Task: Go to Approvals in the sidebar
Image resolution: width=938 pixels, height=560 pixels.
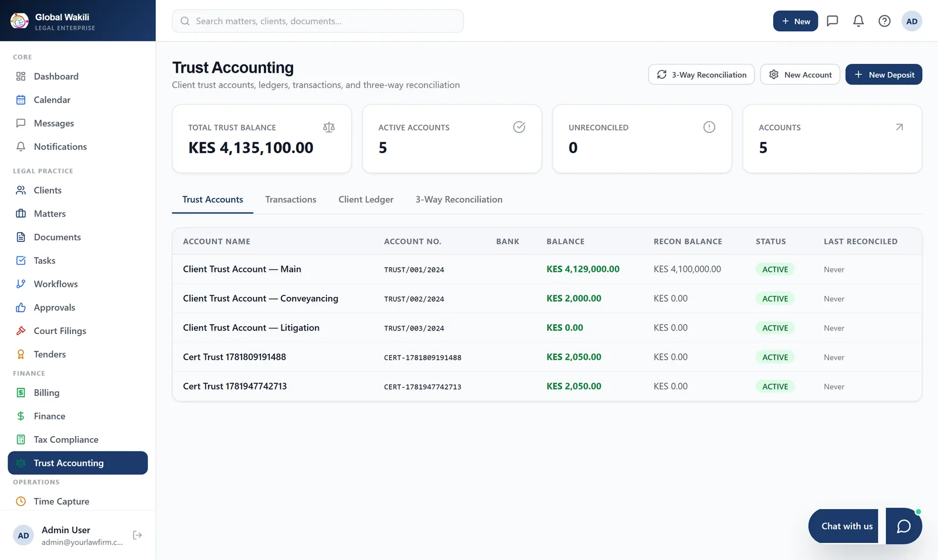Action: pos(77,308)
